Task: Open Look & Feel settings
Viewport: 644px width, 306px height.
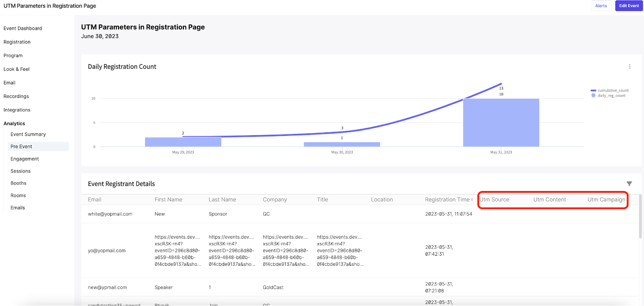Action: [x=17, y=69]
